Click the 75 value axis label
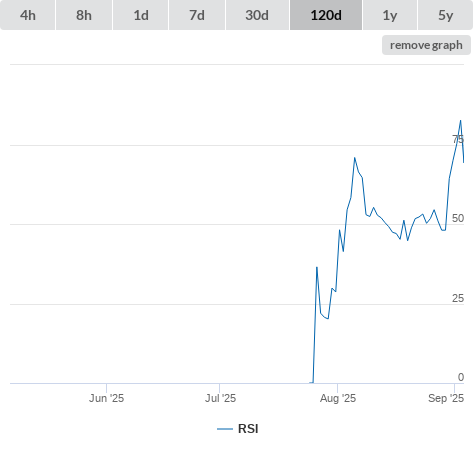474x455 pixels. click(x=458, y=139)
